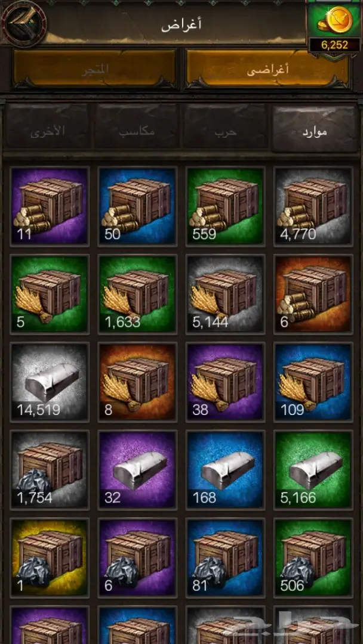This screenshot has width=363, height=644.
Task: Tap the back arrow emblem
Action: point(23,23)
